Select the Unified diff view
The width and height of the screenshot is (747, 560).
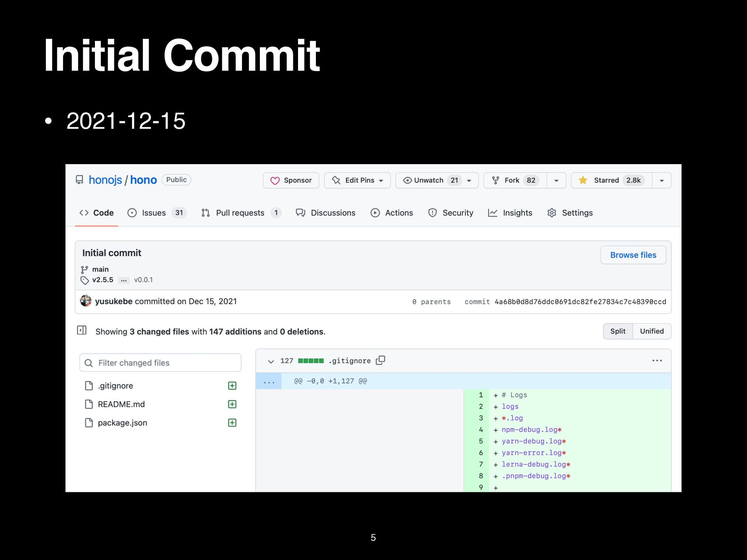(x=652, y=331)
